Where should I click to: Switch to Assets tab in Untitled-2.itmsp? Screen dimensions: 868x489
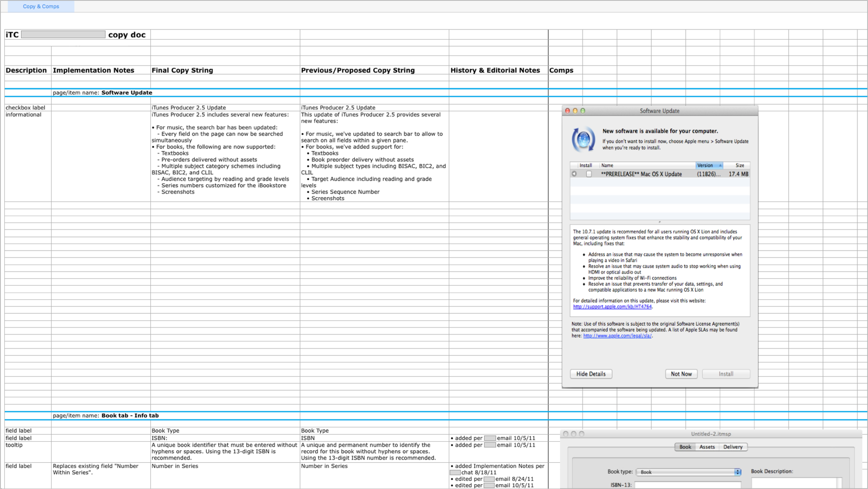(x=707, y=447)
